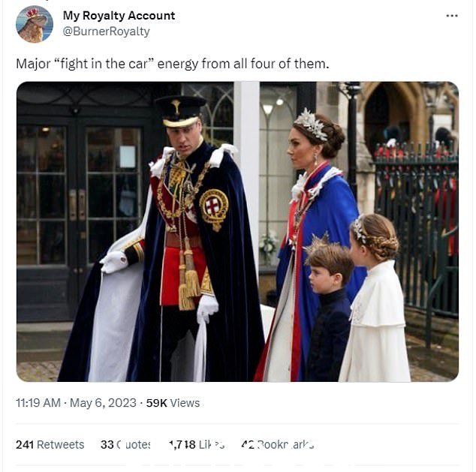Select the "fight in the car" tweet text
476x472 pixels.
point(173,64)
